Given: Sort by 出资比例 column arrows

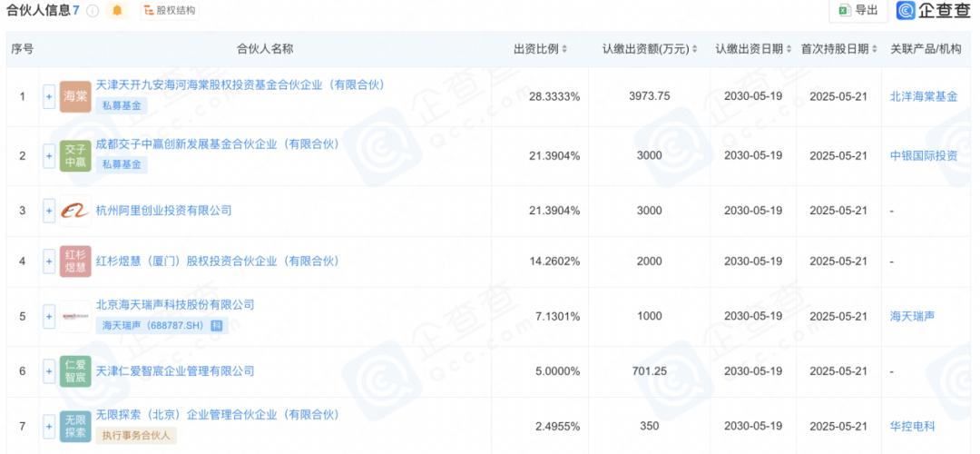Looking at the screenshot, I should [x=564, y=49].
